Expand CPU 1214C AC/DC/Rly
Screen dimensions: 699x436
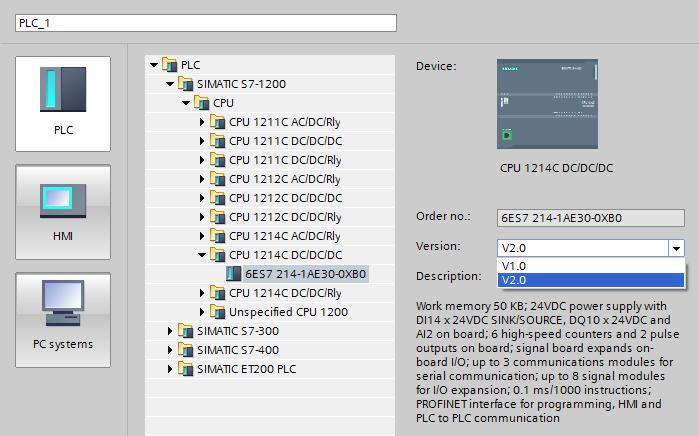(202, 236)
